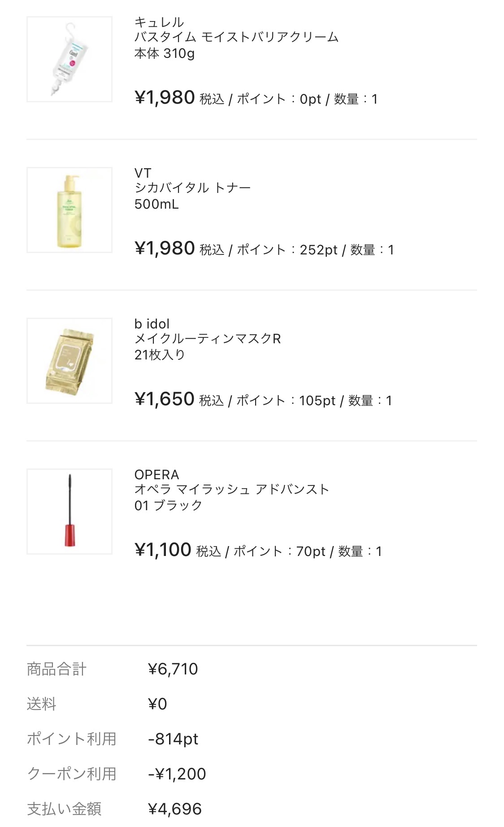This screenshot has width=504, height=827.
Task: Click the b idol brand name
Action: (152, 324)
